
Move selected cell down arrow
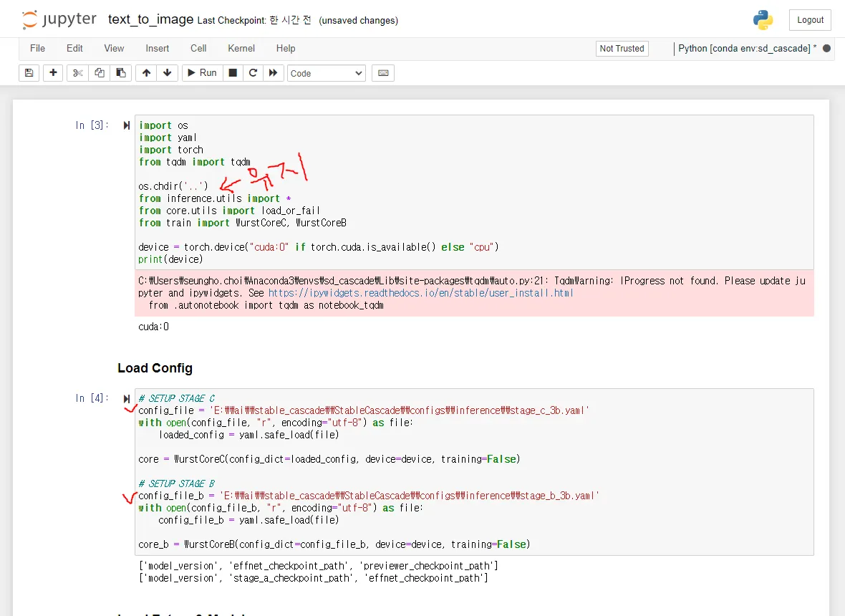[167, 73]
